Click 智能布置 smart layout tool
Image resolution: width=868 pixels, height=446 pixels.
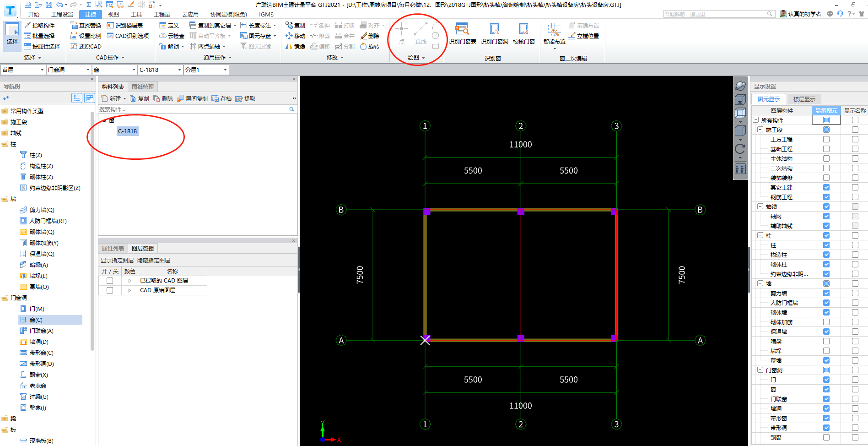[x=554, y=34]
